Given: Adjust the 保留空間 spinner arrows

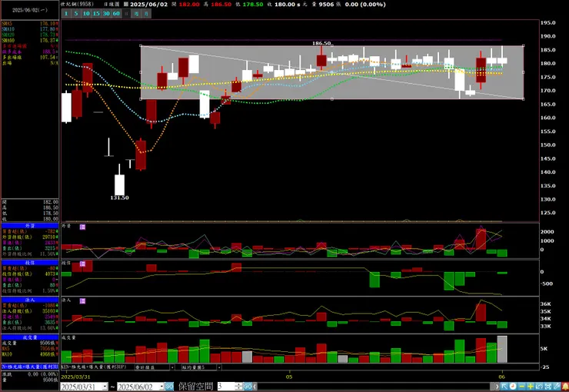Looking at the screenshot, I should coord(238,387).
